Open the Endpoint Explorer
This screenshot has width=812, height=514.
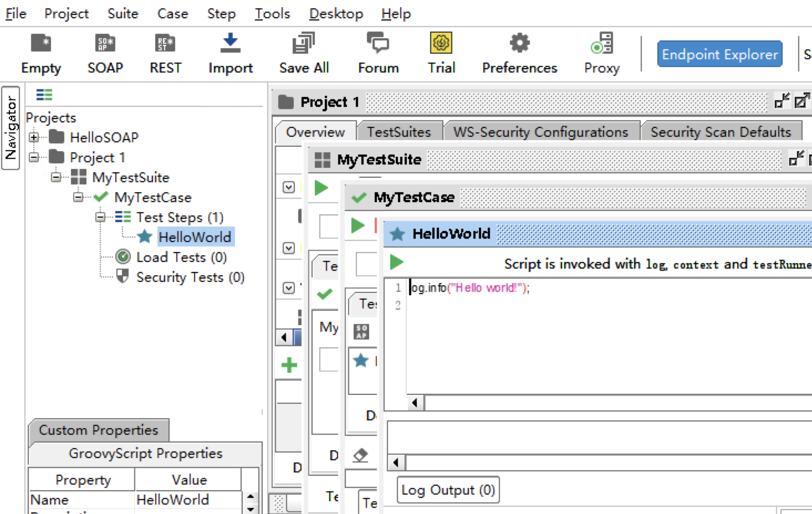coord(719,54)
